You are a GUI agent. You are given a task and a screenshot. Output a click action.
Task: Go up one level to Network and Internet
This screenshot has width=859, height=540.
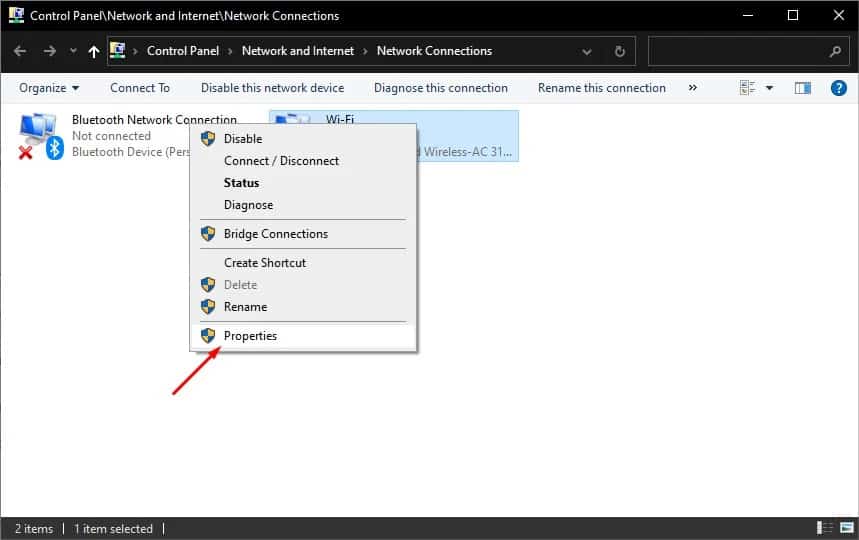tap(94, 51)
